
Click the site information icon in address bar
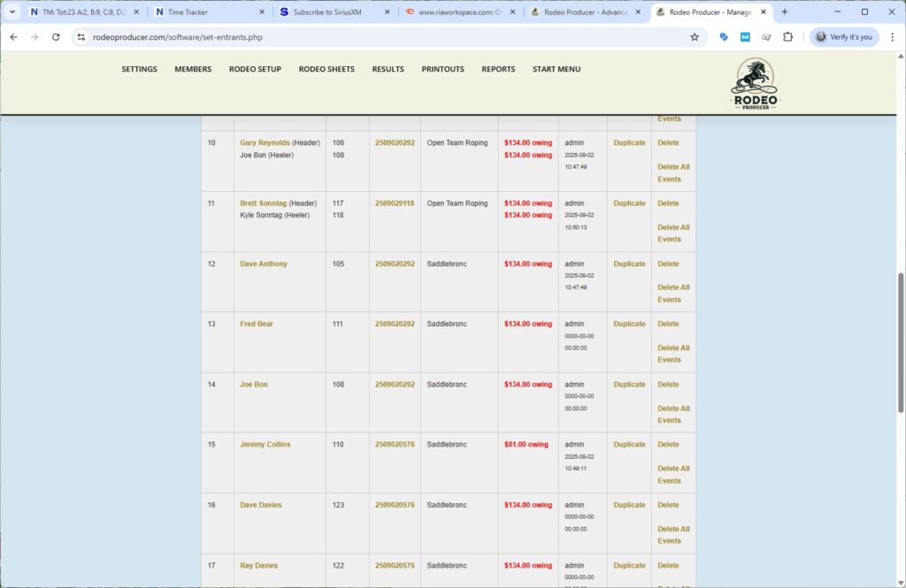[x=81, y=38]
